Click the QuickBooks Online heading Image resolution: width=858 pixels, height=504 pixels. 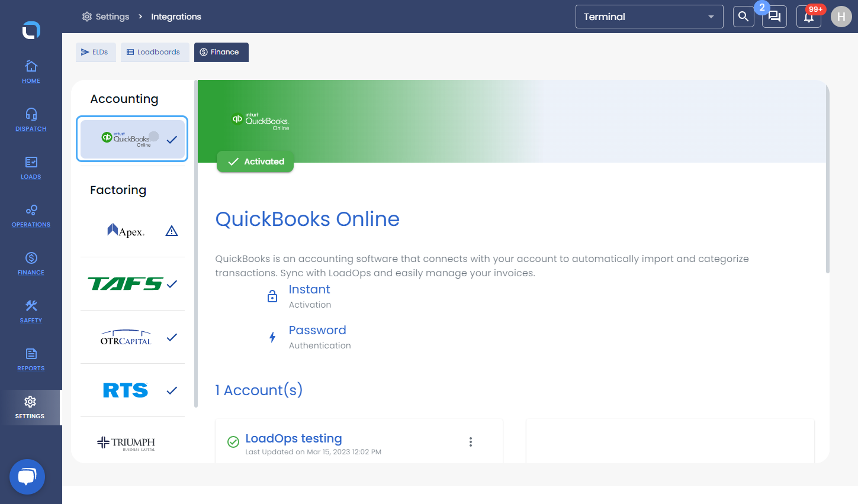pyautogui.click(x=307, y=219)
